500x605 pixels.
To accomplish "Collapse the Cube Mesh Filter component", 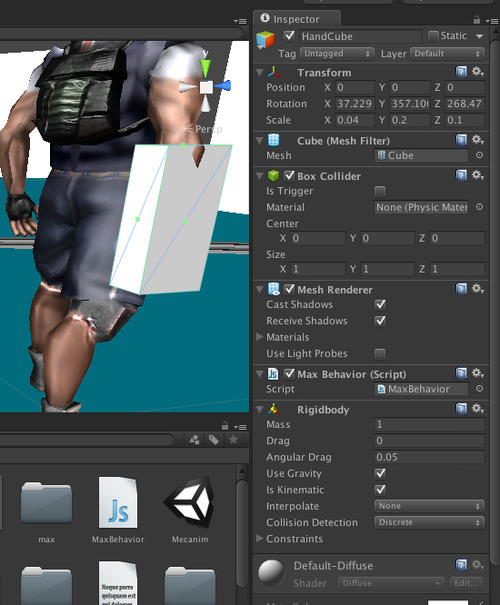I will pyautogui.click(x=260, y=140).
